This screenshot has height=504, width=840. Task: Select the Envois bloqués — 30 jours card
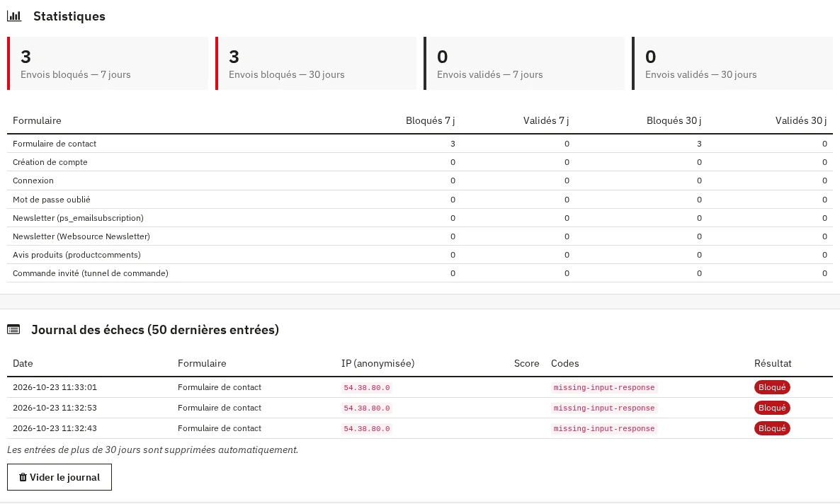(x=316, y=63)
